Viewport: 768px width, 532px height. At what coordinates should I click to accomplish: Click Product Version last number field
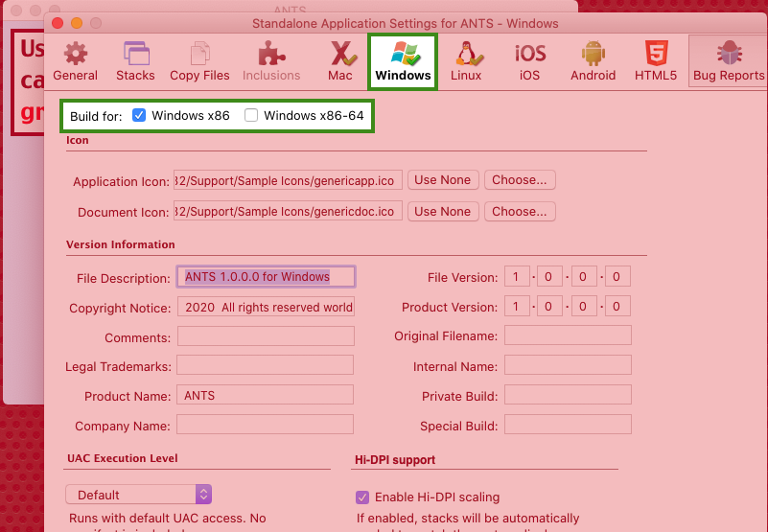tap(617, 306)
